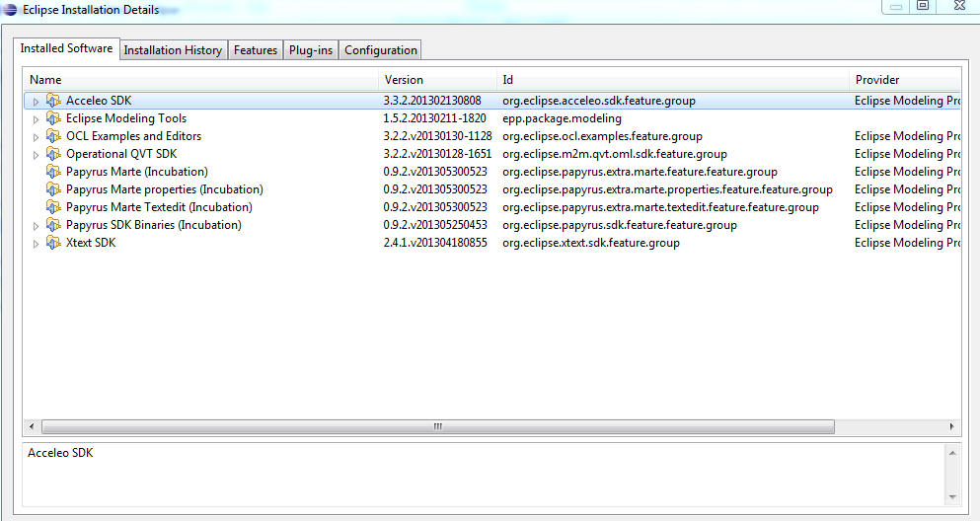The image size is (980, 521).
Task: Open the Installation History tab
Action: click(x=173, y=50)
